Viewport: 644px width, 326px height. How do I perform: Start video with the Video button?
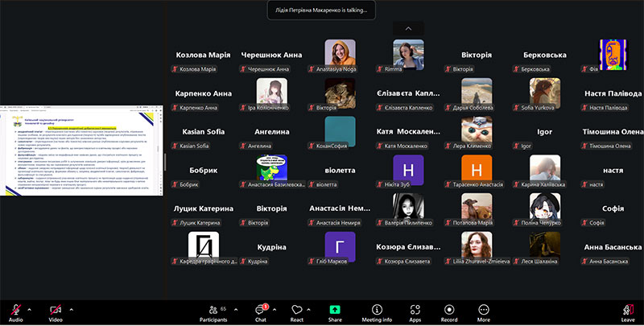pyautogui.click(x=56, y=310)
